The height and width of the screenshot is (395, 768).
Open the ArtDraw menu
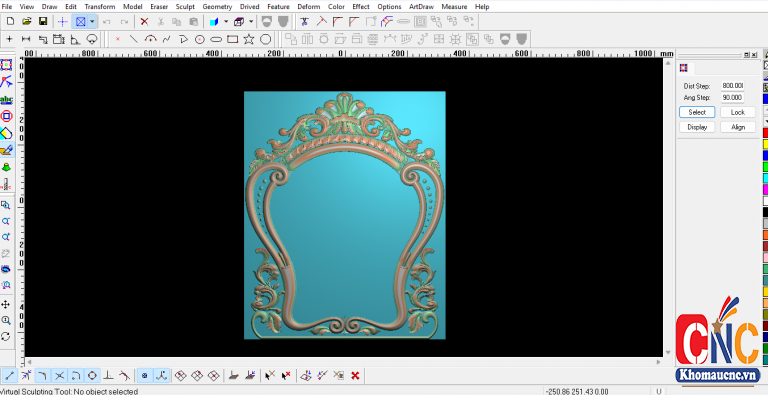click(x=421, y=7)
